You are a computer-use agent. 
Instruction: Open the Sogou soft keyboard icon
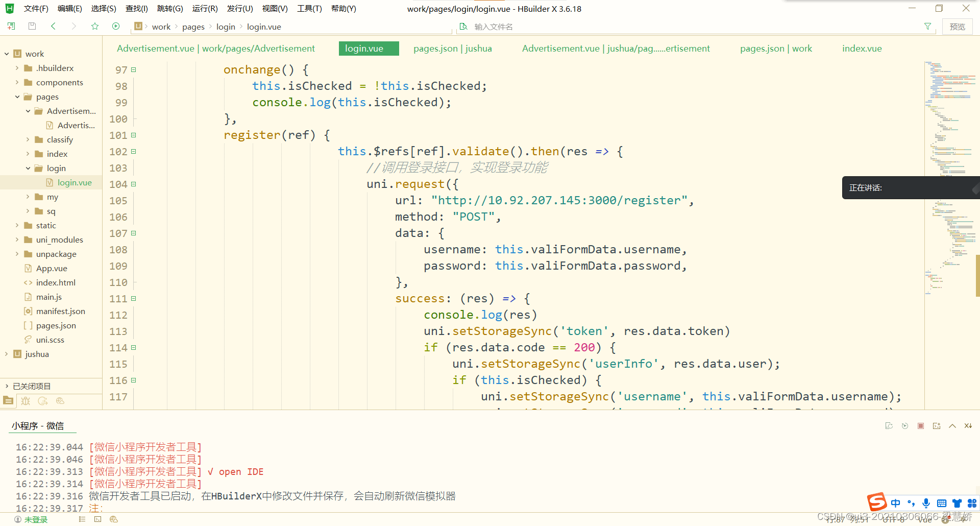click(x=942, y=503)
